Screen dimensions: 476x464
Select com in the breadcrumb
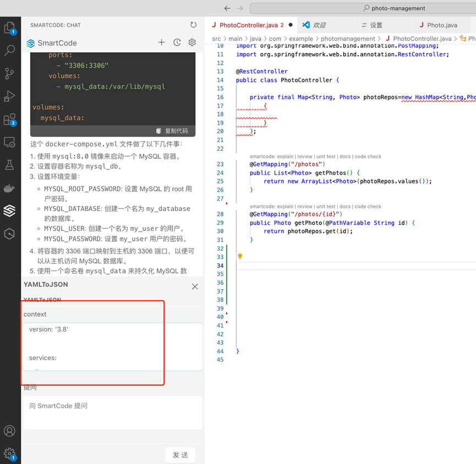click(275, 38)
